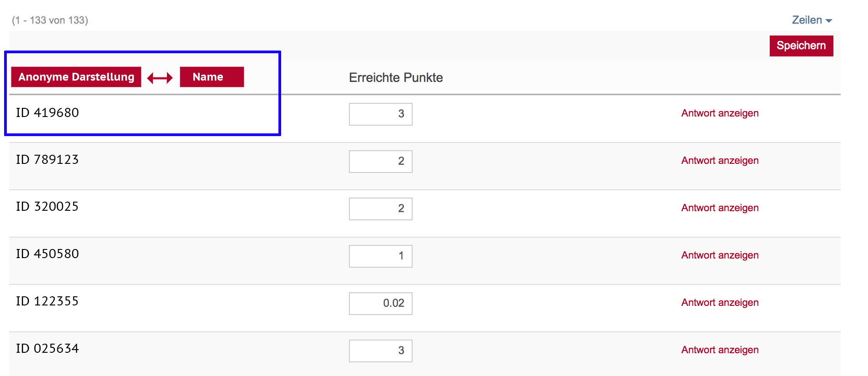The height and width of the screenshot is (376, 868).
Task: Click points field for ID 789123
Action: click(x=380, y=161)
